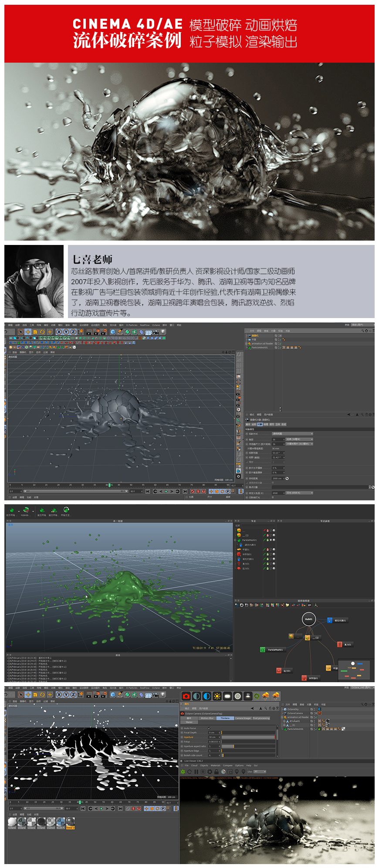Select ParticleMesh01 in top Cinema 4D object manager

(x=260, y=348)
